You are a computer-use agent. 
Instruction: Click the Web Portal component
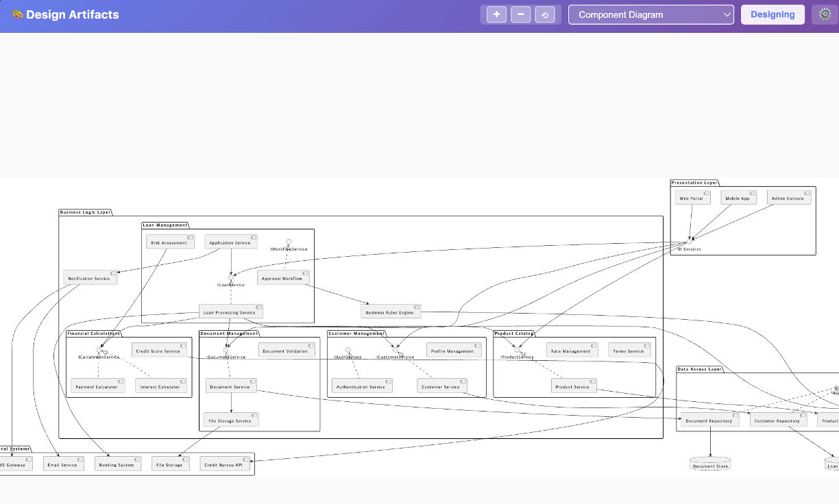point(692,197)
